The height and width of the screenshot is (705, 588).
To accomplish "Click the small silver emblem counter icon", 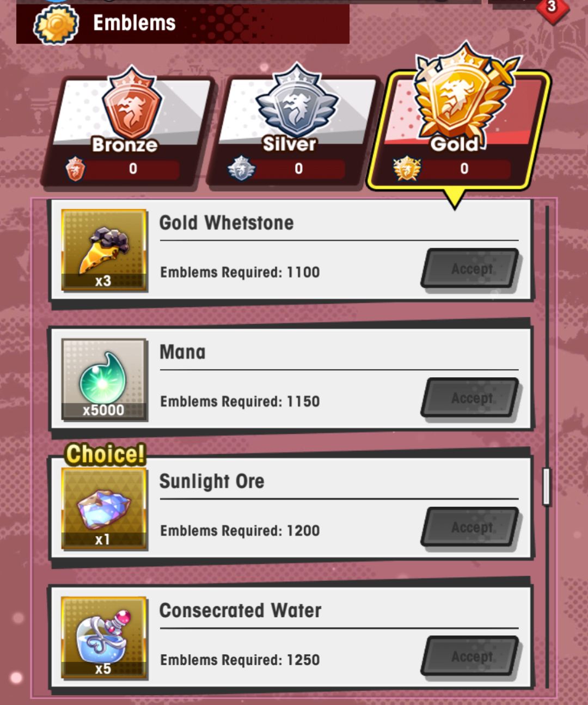I will tap(241, 169).
